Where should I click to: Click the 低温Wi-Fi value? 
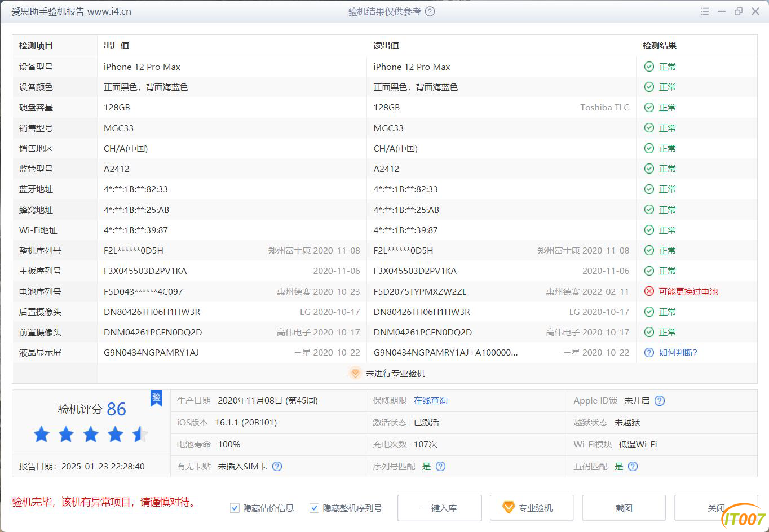pyautogui.click(x=638, y=444)
